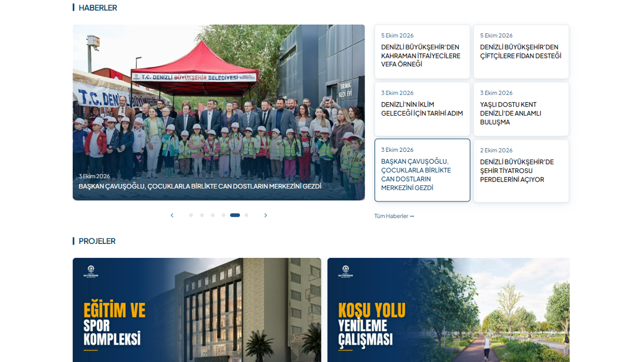This screenshot has width=644, height=362.
Task: Open 'Şehir Tiyatrosu Perdelerini Açıyor' news card
Action: coord(521,171)
